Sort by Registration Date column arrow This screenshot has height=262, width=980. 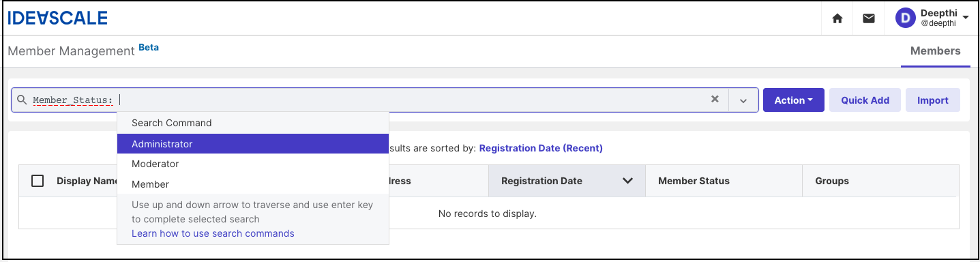(x=628, y=181)
